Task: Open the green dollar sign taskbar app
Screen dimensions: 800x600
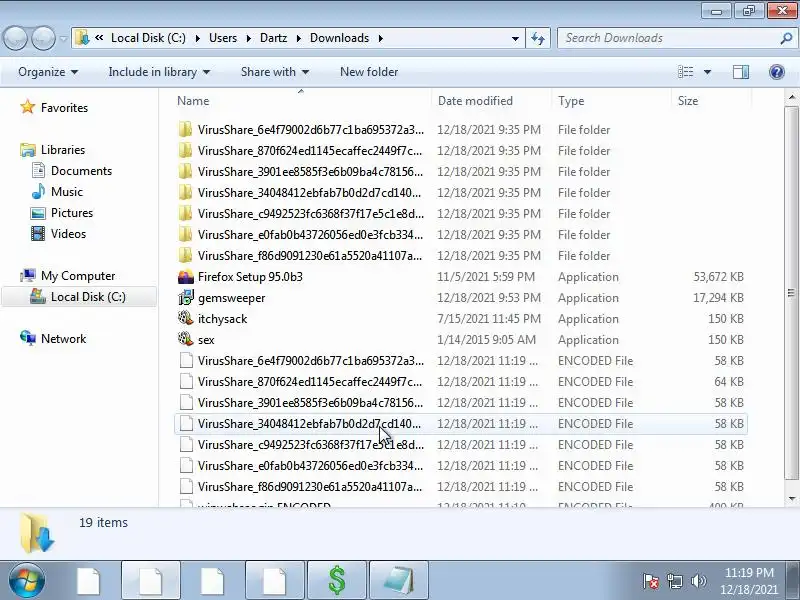Action: pos(337,581)
